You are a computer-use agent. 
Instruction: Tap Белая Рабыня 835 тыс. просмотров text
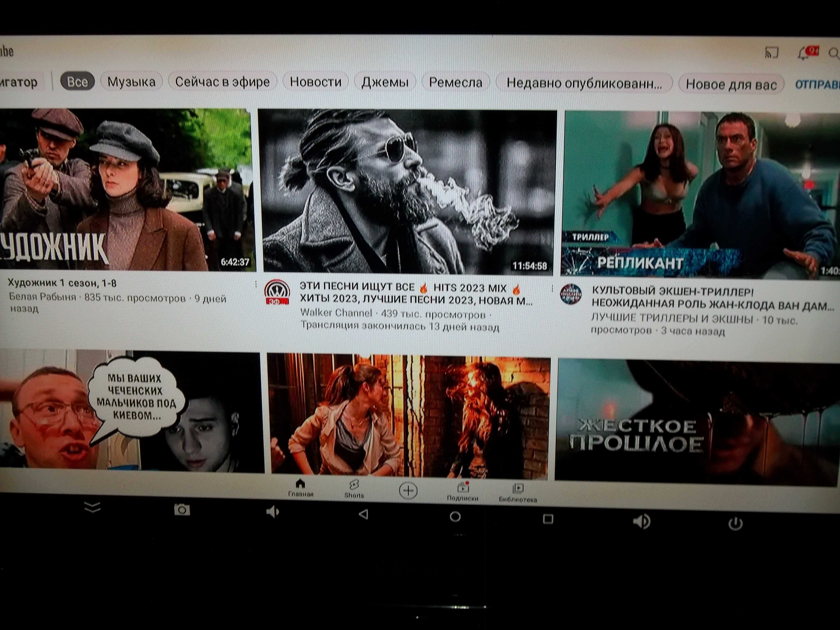pos(97,297)
